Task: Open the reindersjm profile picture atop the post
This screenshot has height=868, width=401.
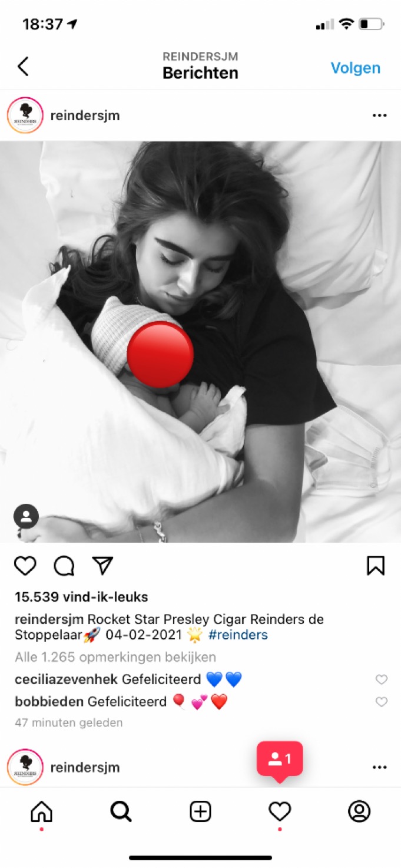Action: pyautogui.click(x=25, y=115)
